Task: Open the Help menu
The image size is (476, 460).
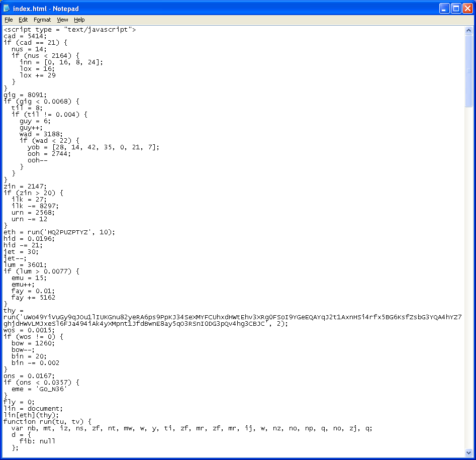Action: (x=79, y=20)
